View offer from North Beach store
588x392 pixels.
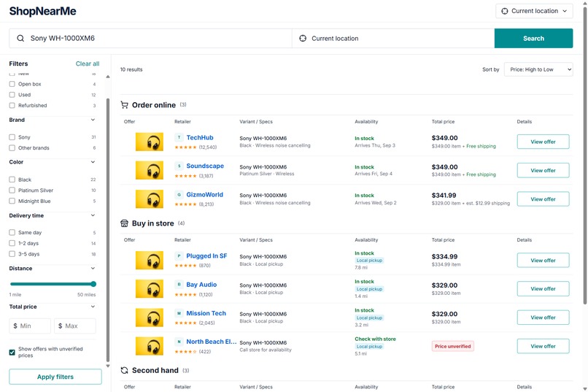point(543,346)
